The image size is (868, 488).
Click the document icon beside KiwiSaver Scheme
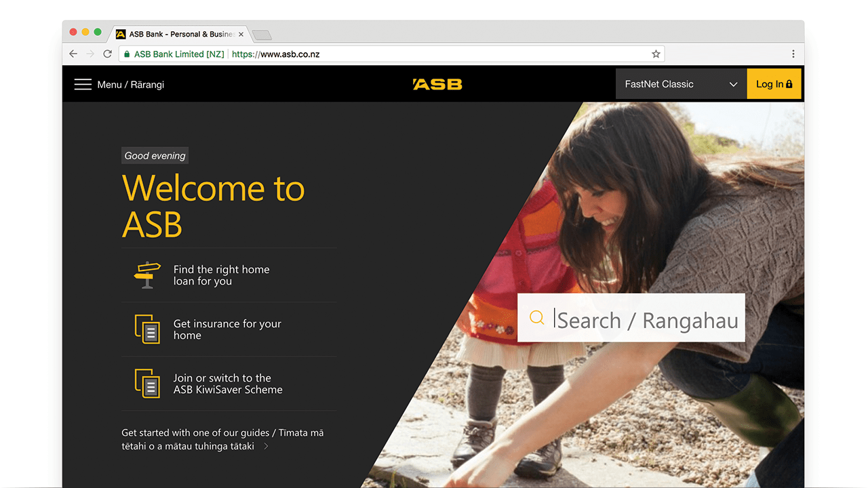147,384
